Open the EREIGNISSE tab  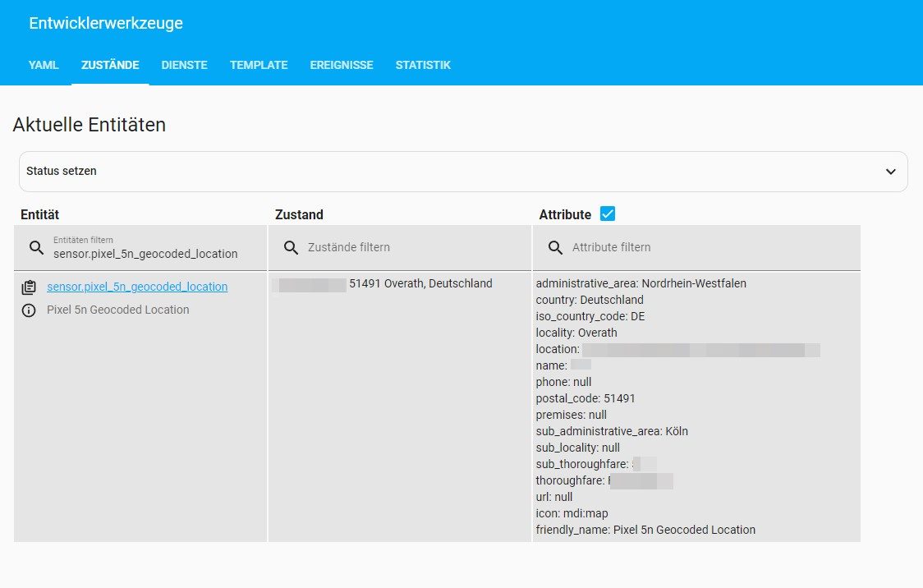point(342,65)
